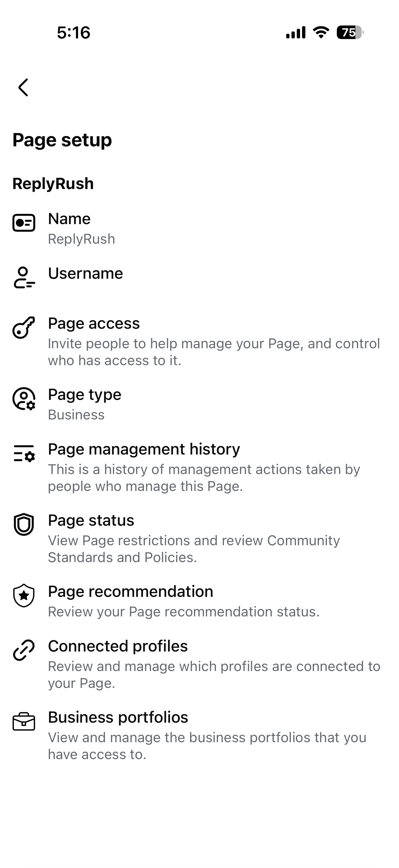Open Business portfolios option

click(x=199, y=735)
